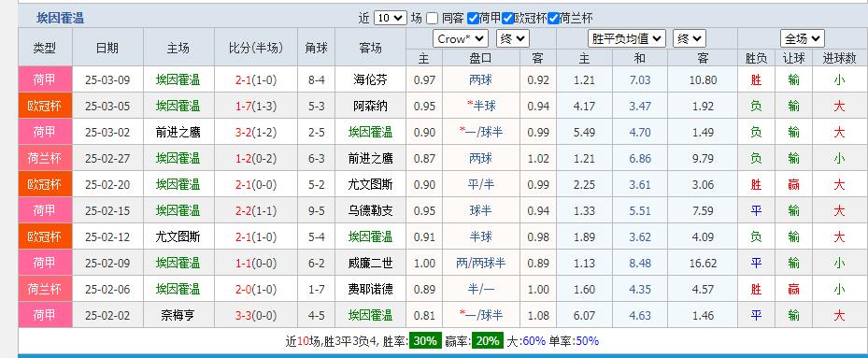Click the 角球 column header
868x358 pixels.
pos(316,48)
